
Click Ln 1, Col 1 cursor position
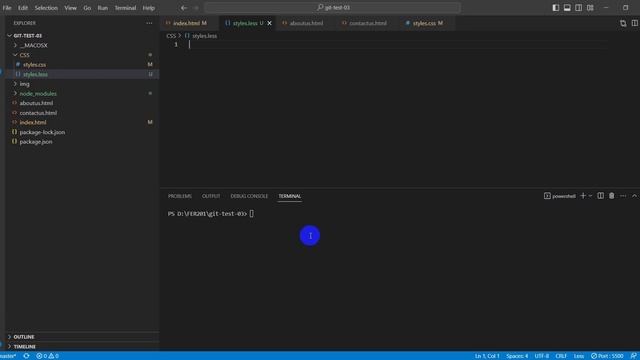tap(487, 356)
